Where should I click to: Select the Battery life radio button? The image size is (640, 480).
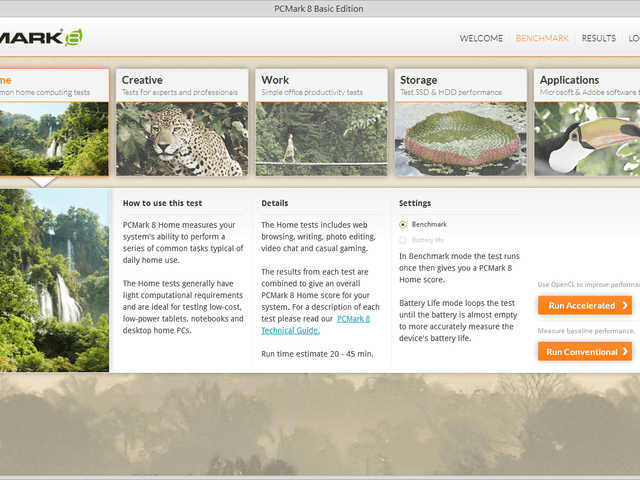pyautogui.click(x=403, y=240)
